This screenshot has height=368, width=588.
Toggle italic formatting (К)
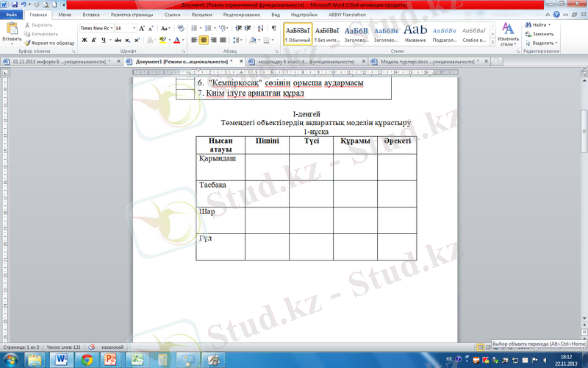tap(93, 40)
